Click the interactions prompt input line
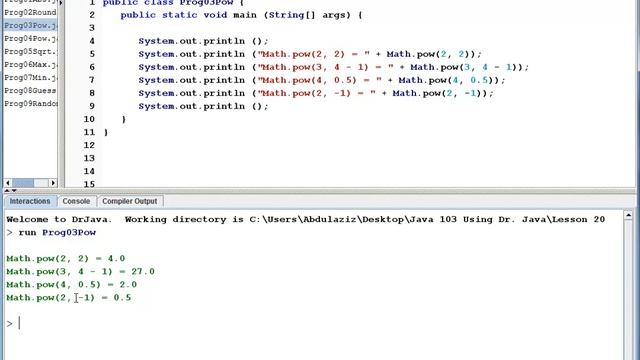This screenshot has width=640, height=360. click(313, 324)
